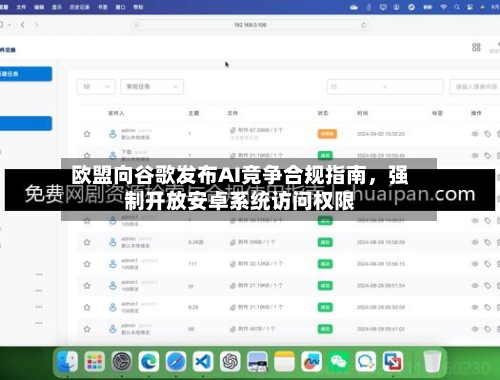Open ChatGPT from the dock

pos(230,361)
